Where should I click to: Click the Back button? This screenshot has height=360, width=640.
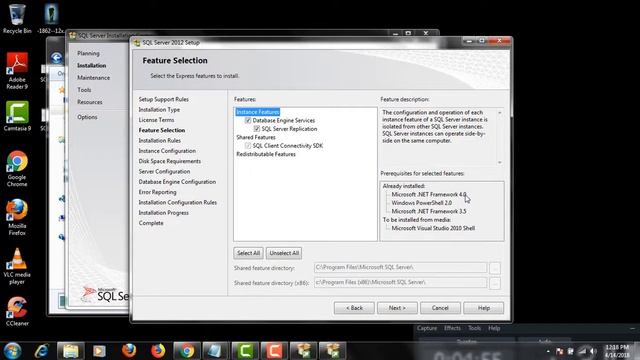pos(354,308)
